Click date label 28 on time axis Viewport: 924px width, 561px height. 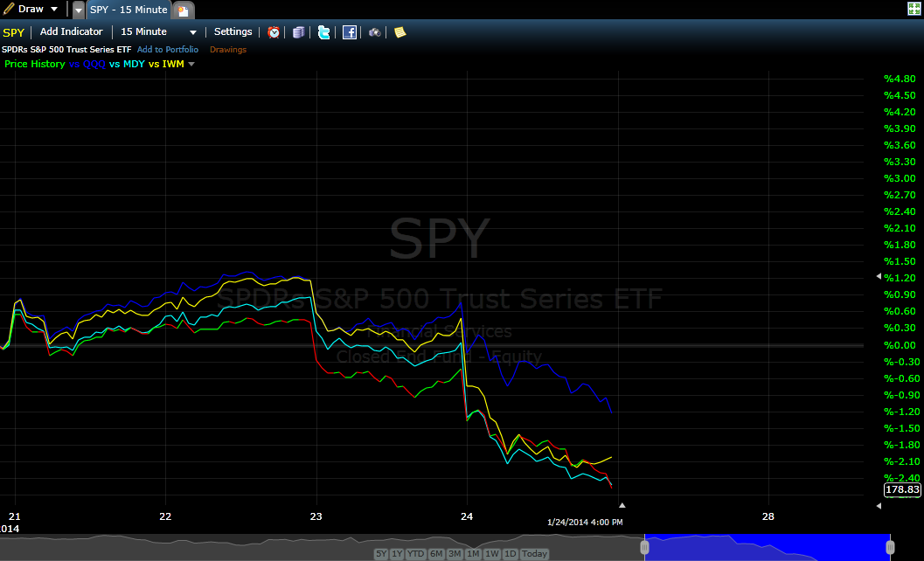click(x=768, y=516)
